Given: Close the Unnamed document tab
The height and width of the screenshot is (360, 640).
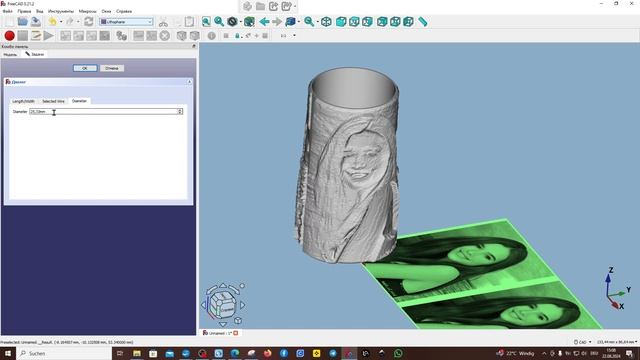Looking at the screenshot, I should [236, 333].
